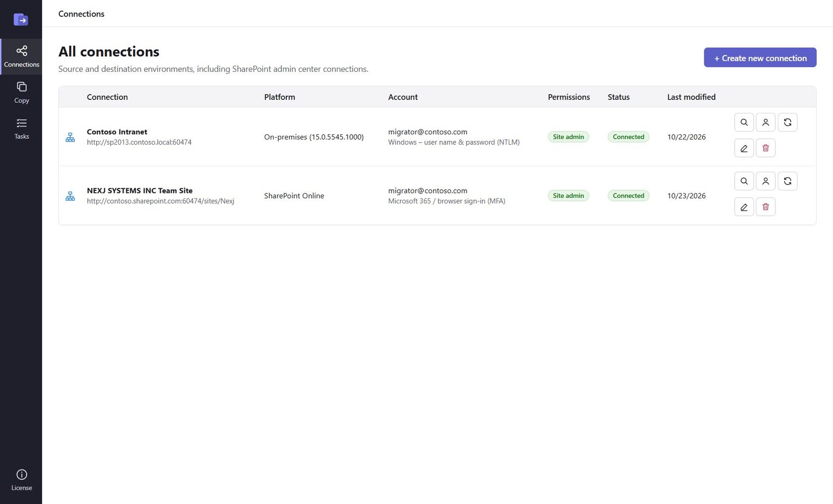Click migrator@contoso.com in NEXJ SYSTEMS row

click(427, 190)
